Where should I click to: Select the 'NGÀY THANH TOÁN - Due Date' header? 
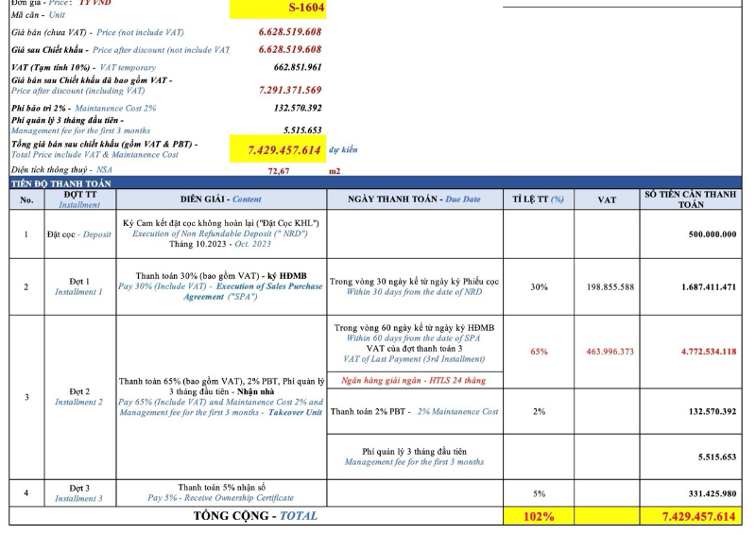[415, 199]
